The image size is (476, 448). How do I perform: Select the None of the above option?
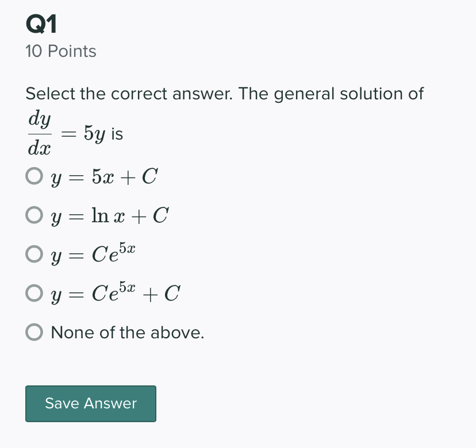pyautogui.click(x=33, y=332)
